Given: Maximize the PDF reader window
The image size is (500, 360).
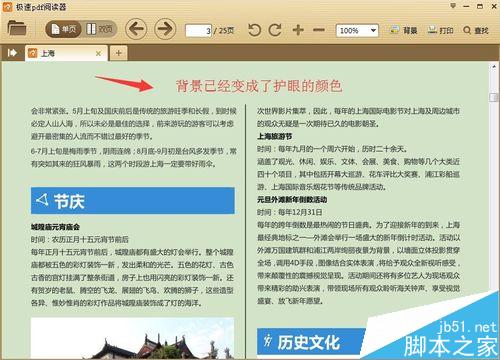Looking at the screenshot, I should click(x=480, y=6).
